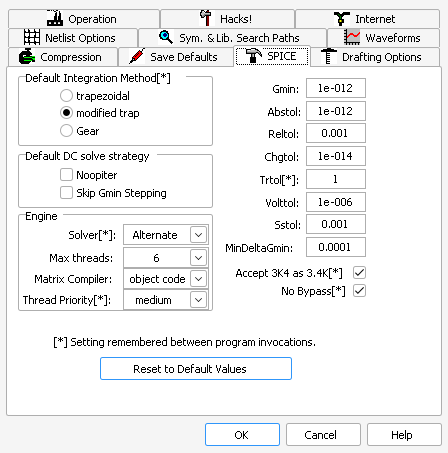Click the T-square Drafting Options icon
This screenshot has width=448, height=453.
pos(329,56)
